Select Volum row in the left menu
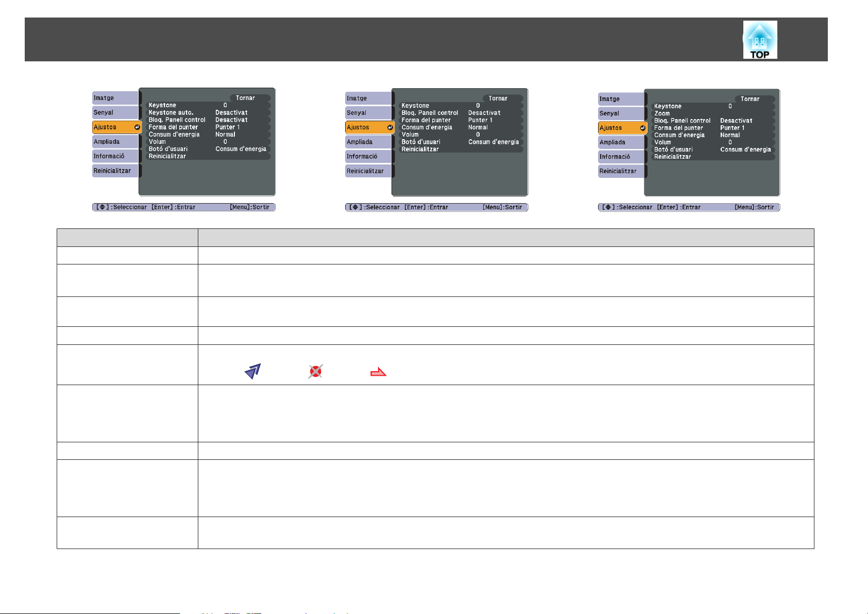This screenshot has width=868, height=614. tap(208, 142)
